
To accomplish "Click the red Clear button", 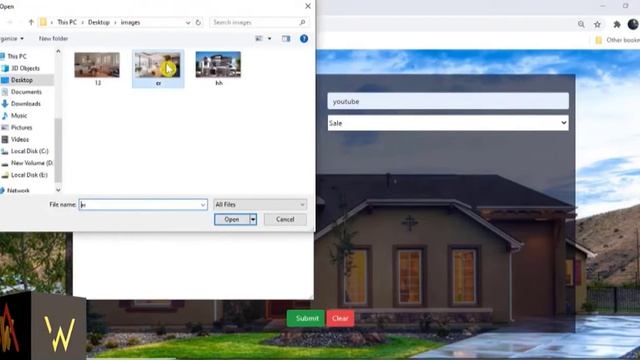I will coord(340,318).
